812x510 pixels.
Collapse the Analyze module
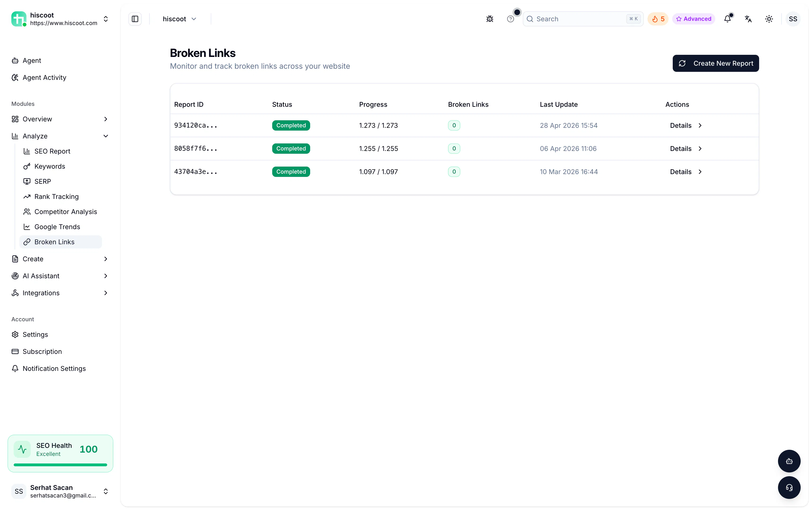[60, 136]
